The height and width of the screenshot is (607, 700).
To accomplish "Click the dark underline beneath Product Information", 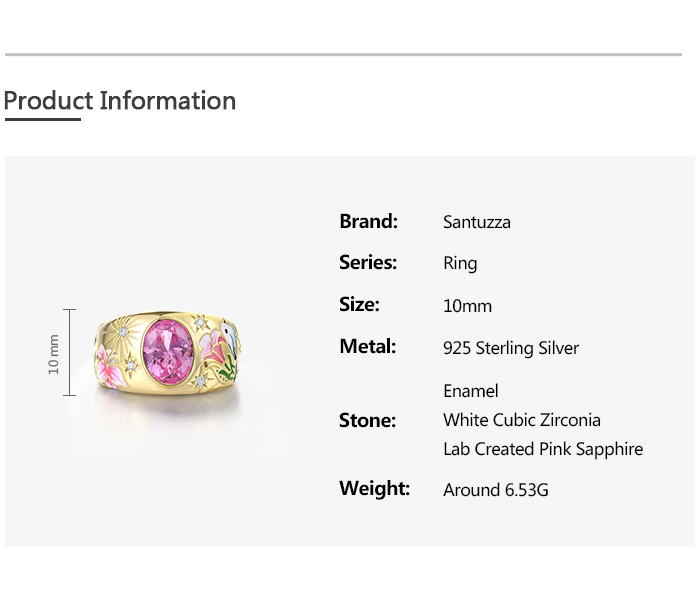I will point(42,119).
